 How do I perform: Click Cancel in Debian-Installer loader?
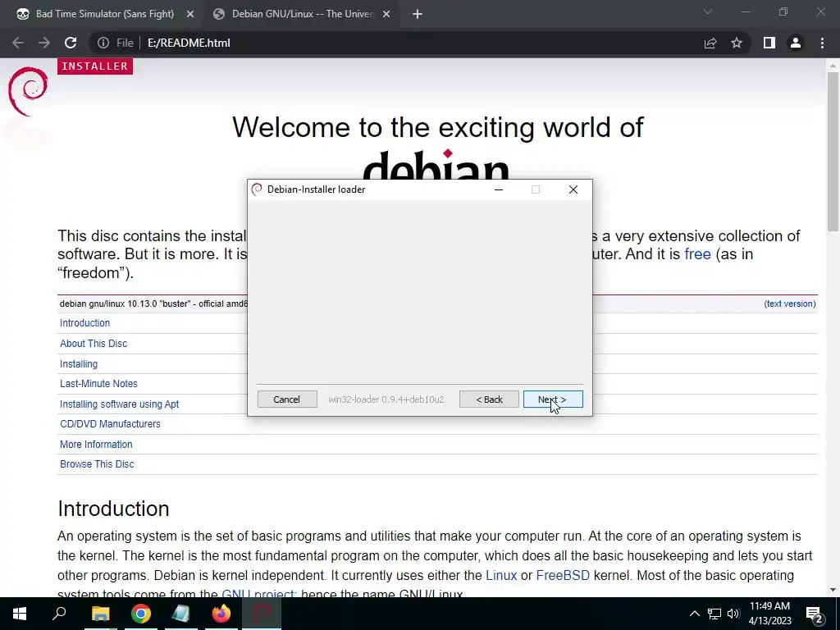287,399
